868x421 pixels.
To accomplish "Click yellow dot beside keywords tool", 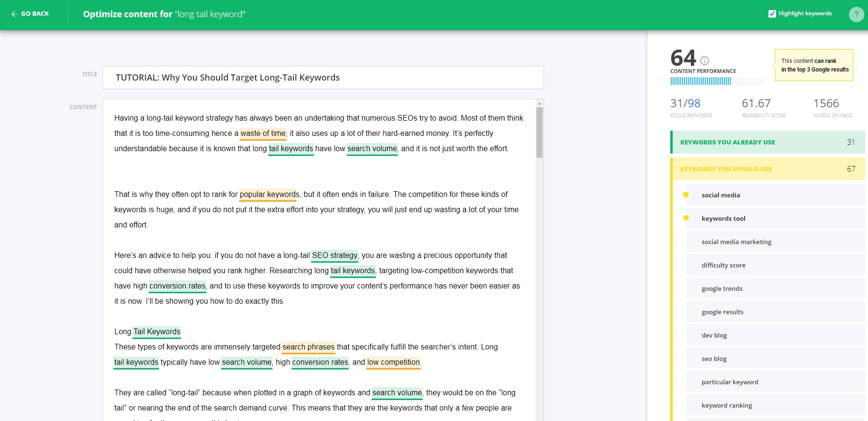I will pos(686,218).
